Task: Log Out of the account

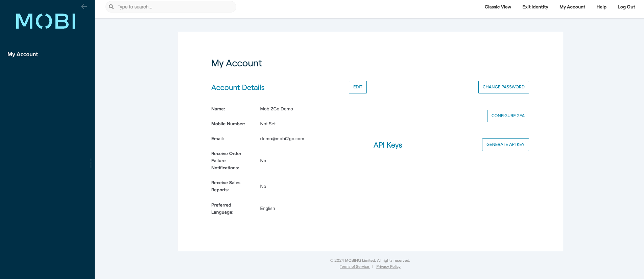Action: point(626,7)
